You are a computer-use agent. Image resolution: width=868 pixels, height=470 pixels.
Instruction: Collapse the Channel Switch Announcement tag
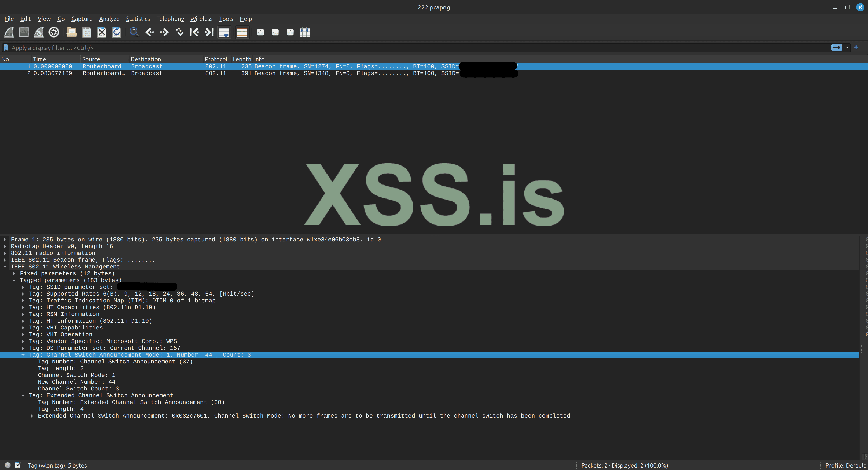tap(23, 355)
